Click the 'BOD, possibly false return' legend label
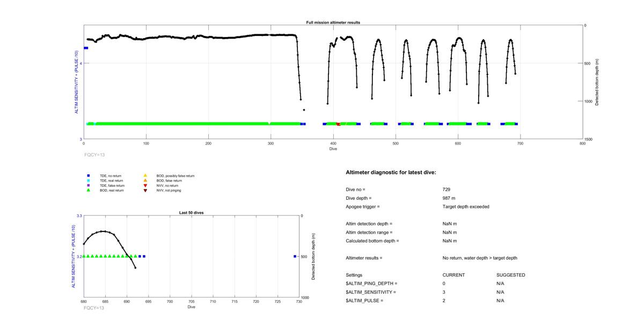Image resolution: width=644 pixels, height=334 pixels. [175, 176]
